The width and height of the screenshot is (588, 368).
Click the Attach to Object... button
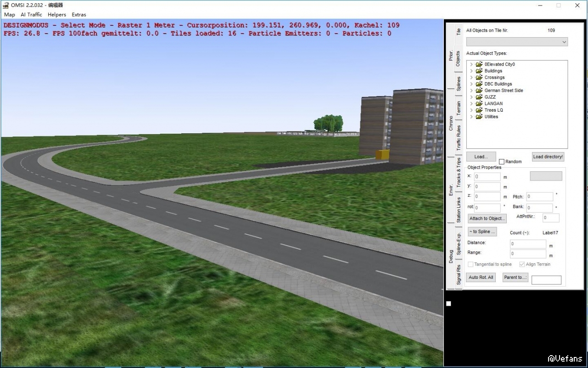tap(487, 218)
